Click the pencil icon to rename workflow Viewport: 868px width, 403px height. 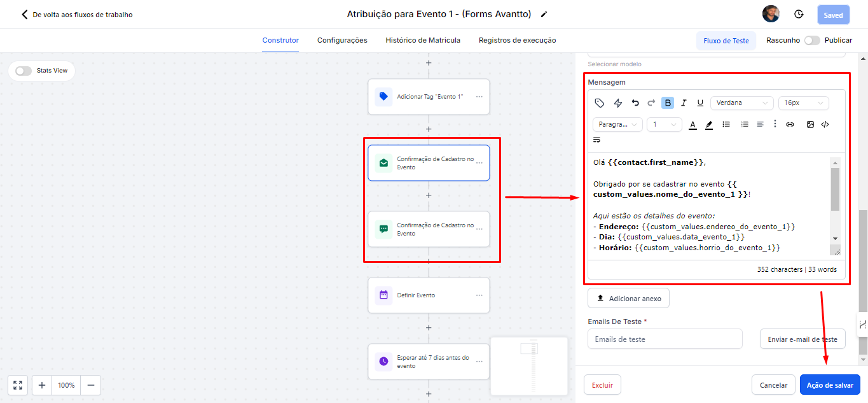tap(544, 15)
